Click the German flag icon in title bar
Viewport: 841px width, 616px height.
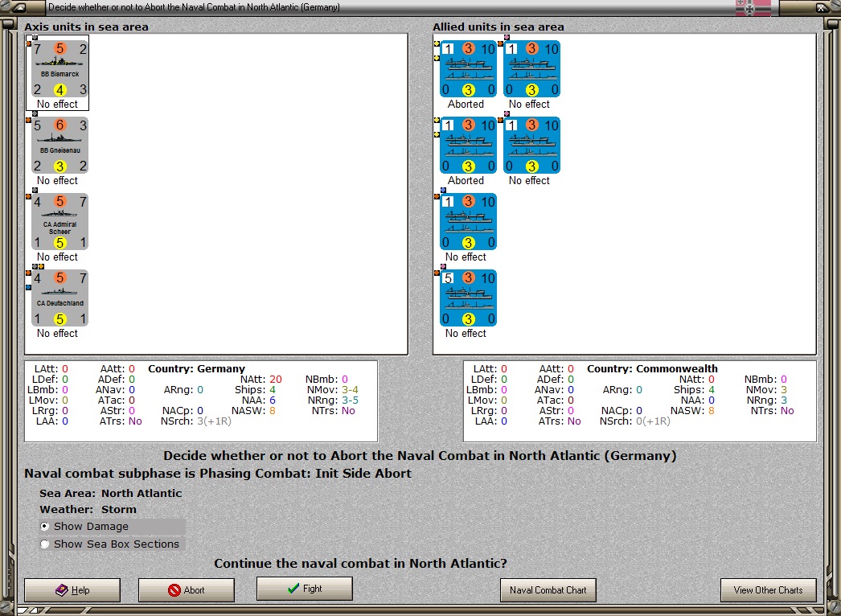point(753,7)
